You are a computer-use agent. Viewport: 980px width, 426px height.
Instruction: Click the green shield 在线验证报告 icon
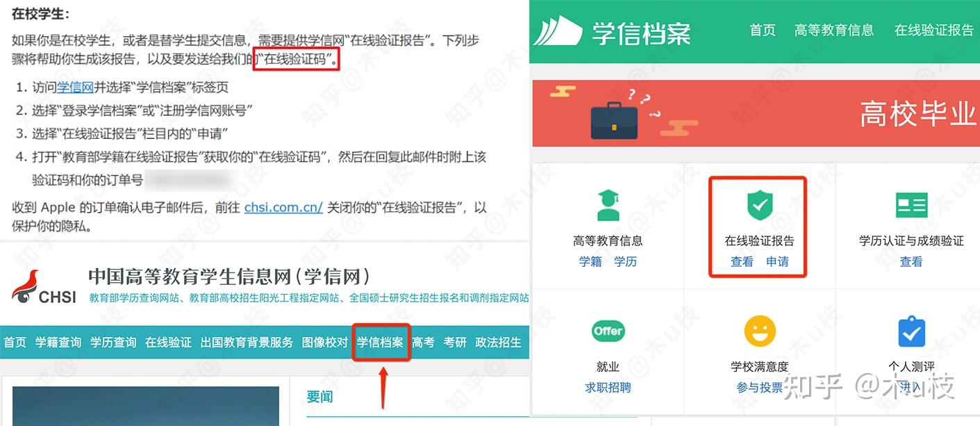tap(760, 206)
